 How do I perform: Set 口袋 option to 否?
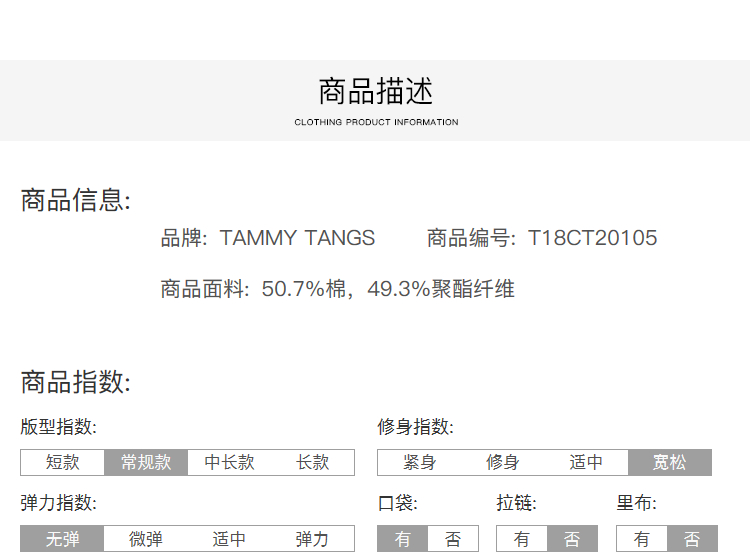[x=453, y=539]
